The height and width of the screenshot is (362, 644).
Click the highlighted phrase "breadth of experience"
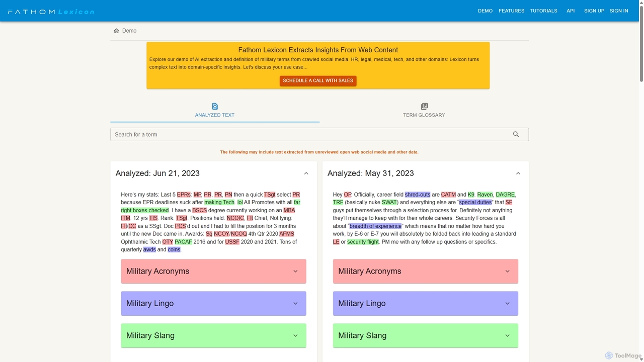(375, 226)
